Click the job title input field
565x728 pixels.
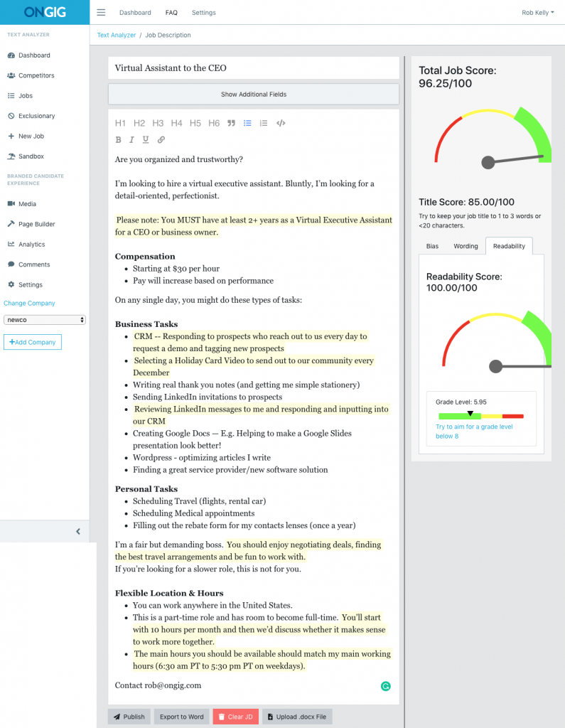(x=254, y=68)
